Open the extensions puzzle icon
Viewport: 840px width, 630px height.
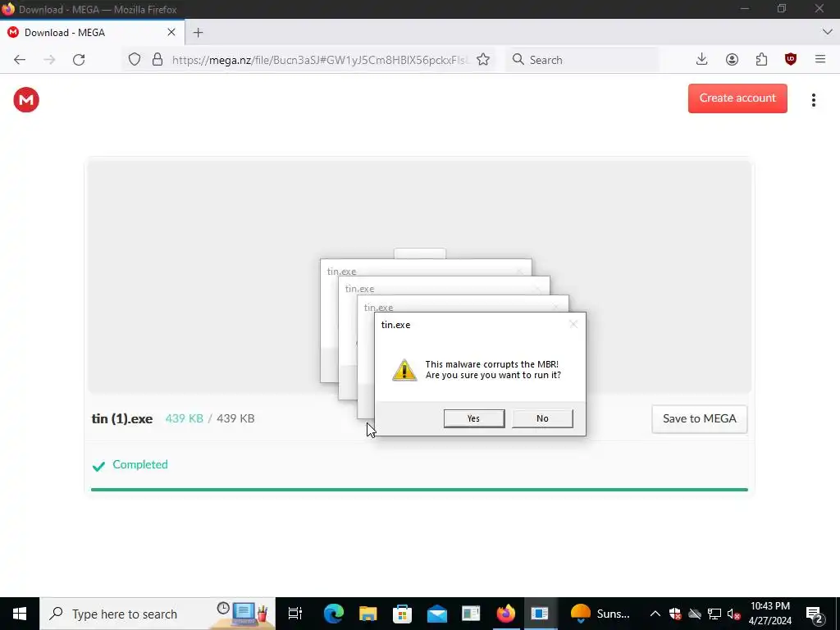(x=761, y=59)
